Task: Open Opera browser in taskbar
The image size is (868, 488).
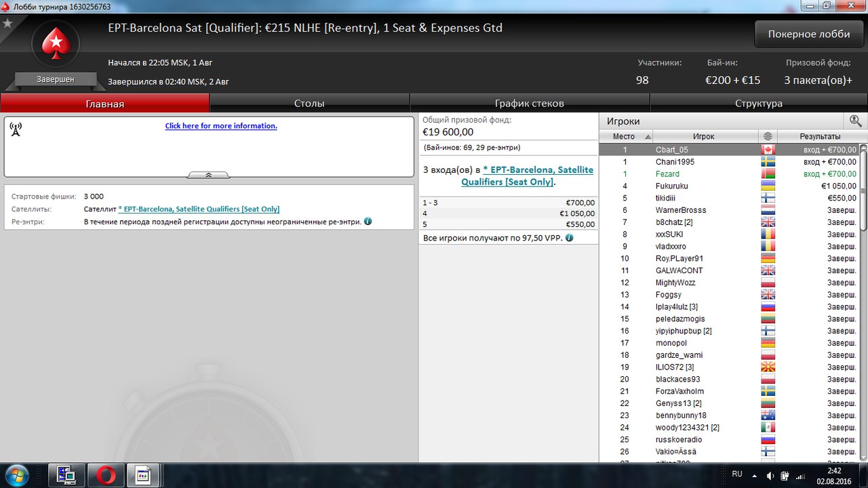Action: coord(106,474)
